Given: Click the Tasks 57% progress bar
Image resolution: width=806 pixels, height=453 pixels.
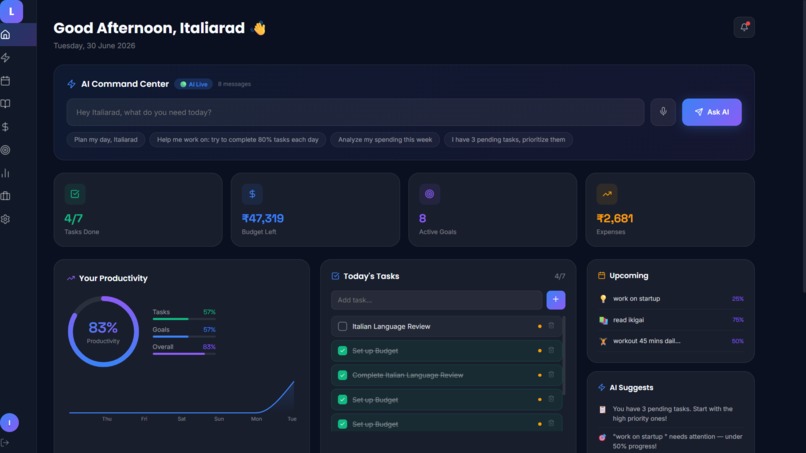Looking at the screenshot, I should click(x=184, y=319).
